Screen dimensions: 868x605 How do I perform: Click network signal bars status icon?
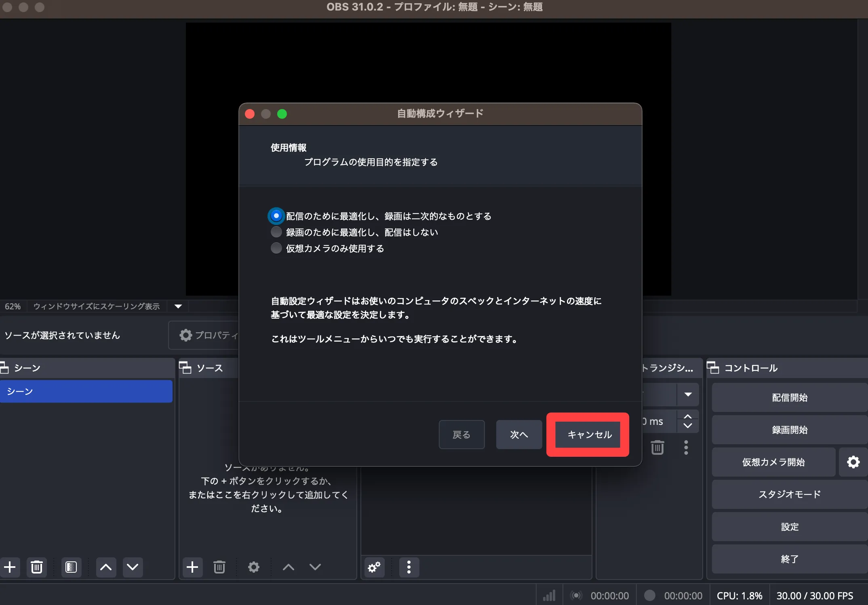[x=549, y=595]
